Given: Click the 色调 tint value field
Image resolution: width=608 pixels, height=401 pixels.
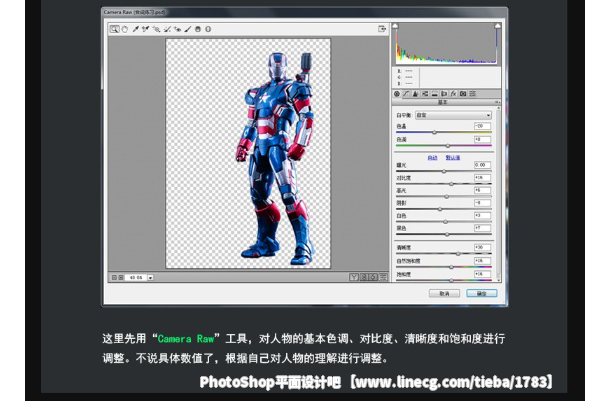Looking at the screenshot, I should [x=482, y=139].
